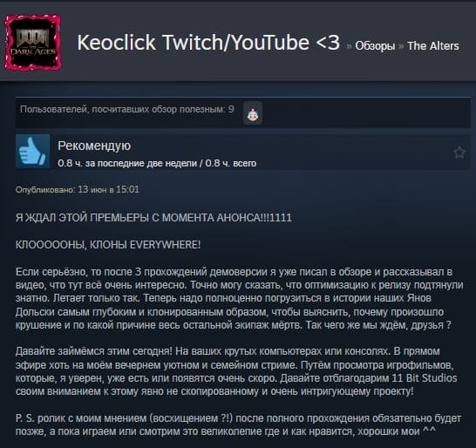Click the 0.8 ч. playtime text
Viewport: 476px width, 448px height.
(157, 163)
